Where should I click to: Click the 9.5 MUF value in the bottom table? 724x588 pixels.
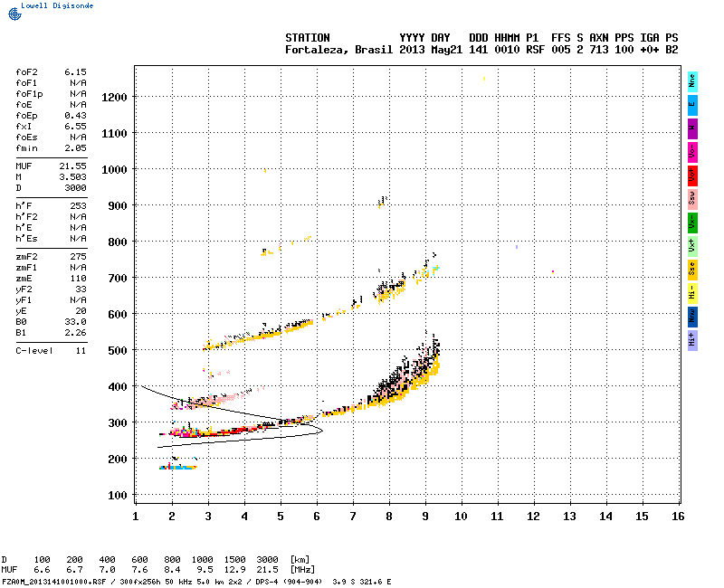click(x=205, y=570)
